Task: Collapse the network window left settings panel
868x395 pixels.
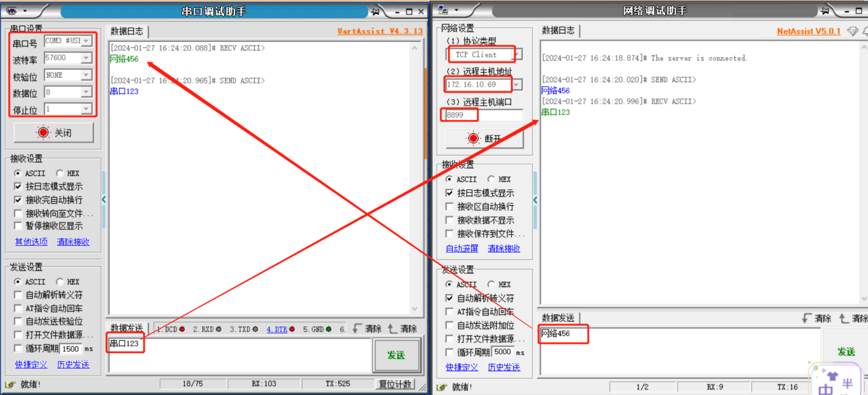Action: (535, 200)
